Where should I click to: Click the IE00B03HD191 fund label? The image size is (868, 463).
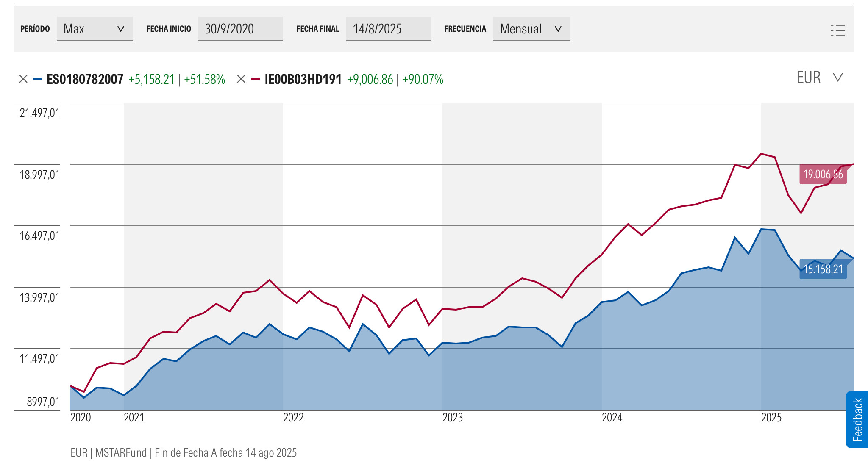point(303,79)
